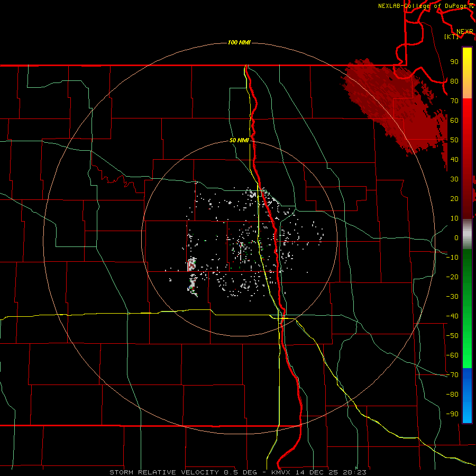Click the "20:23" timestamp
The image size is (476, 476).
(354, 472)
